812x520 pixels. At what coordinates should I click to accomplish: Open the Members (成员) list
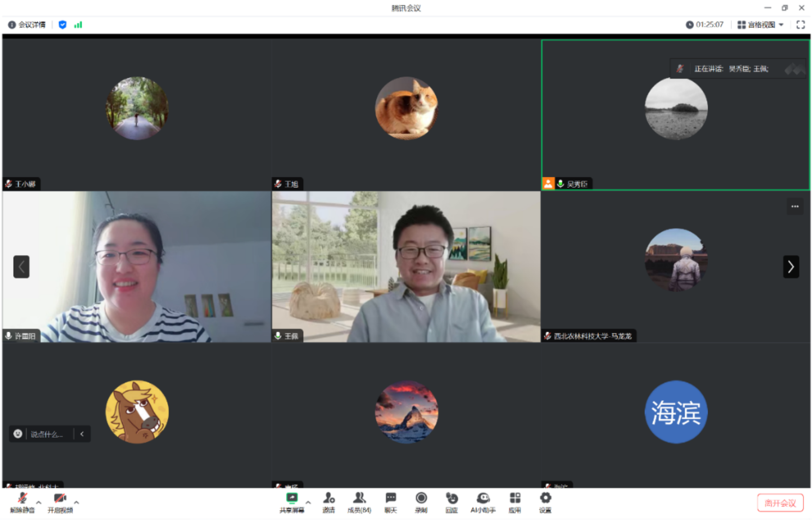point(359,502)
